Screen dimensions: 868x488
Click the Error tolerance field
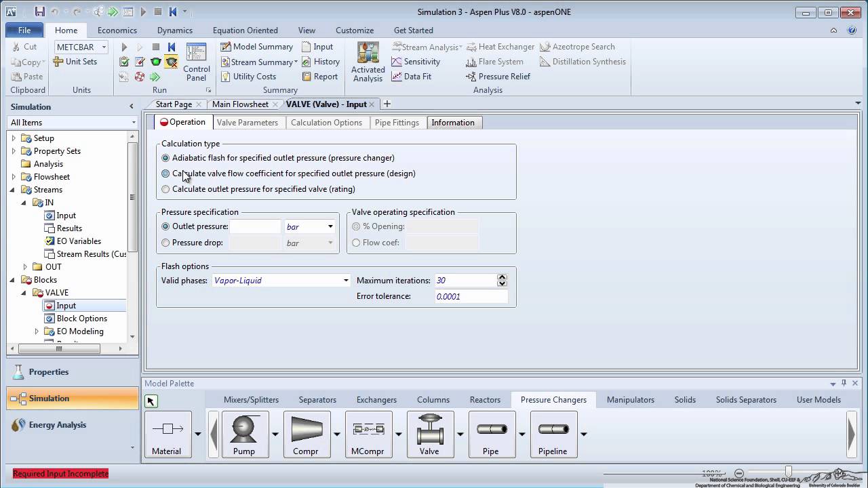pyautogui.click(x=471, y=296)
